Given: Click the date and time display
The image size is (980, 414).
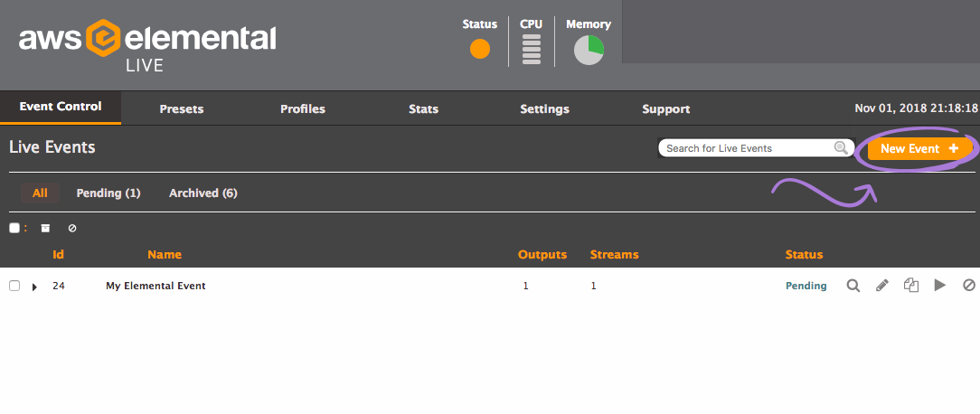Looking at the screenshot, I should (x=916, y=108).
